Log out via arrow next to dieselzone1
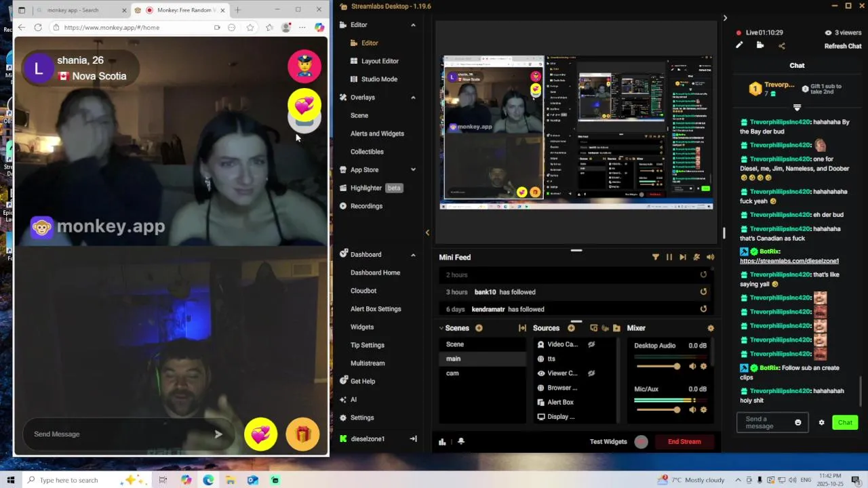This screenshot has height=488, width=868. [x=413, y=439]
